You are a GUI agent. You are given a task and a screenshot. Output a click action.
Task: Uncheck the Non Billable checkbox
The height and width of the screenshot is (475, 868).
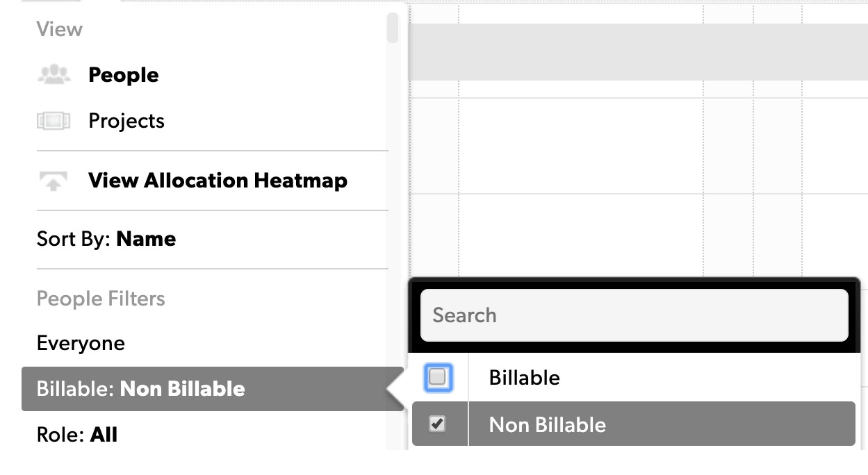[x=437, y=424]
